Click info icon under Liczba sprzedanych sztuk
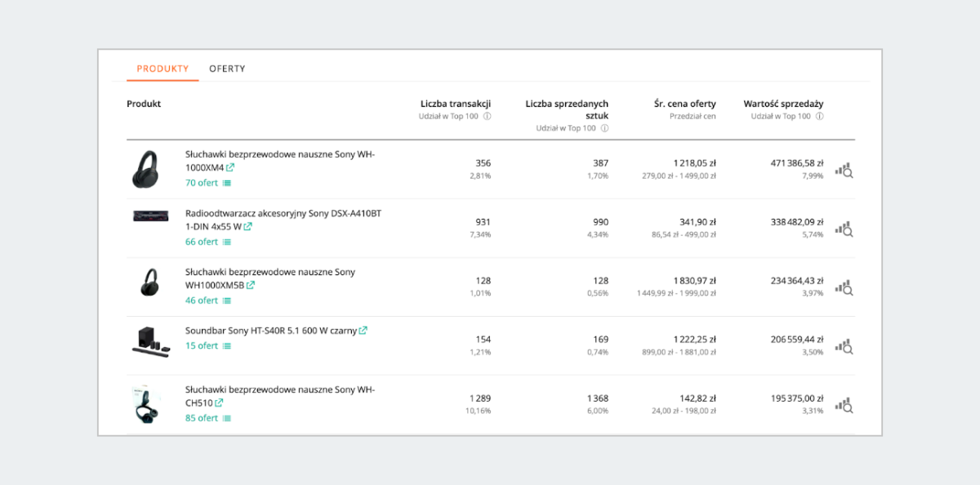Viewport: 980px width, 485px height. coord(604,128)
